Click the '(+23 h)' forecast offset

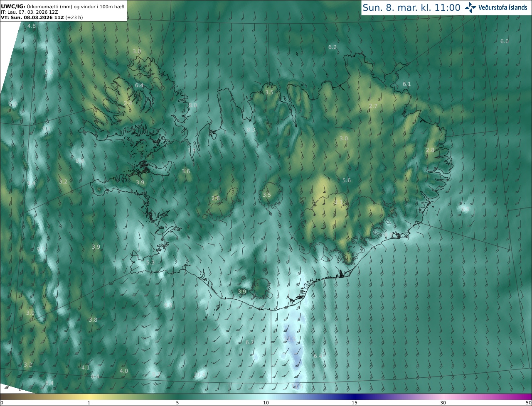[74, 17]
